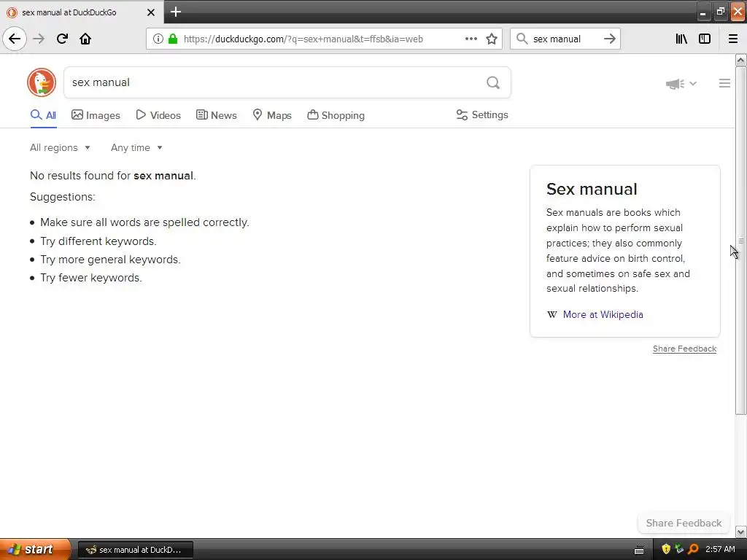Close the DuckDuckGo tab
747x560 pixels.
[150, 12]
